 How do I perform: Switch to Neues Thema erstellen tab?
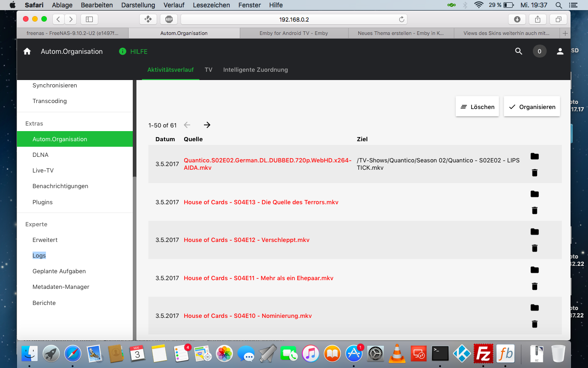[401, 33]
